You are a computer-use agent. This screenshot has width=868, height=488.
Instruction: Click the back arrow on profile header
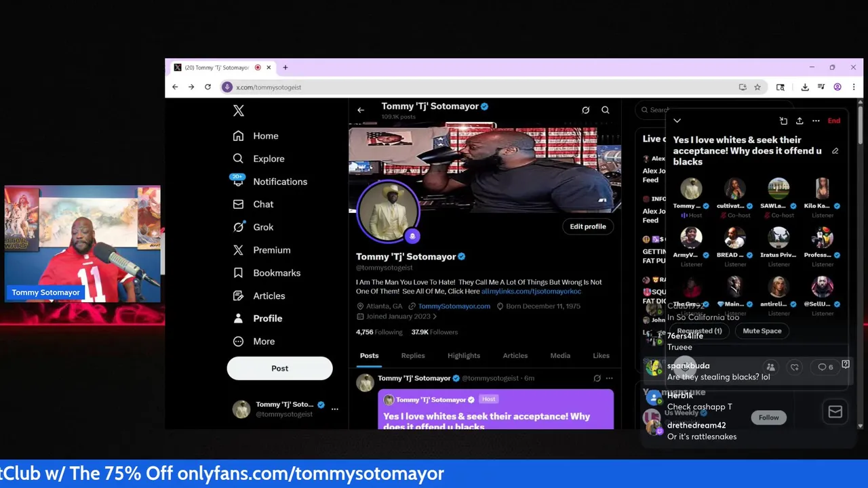(361, 110)
